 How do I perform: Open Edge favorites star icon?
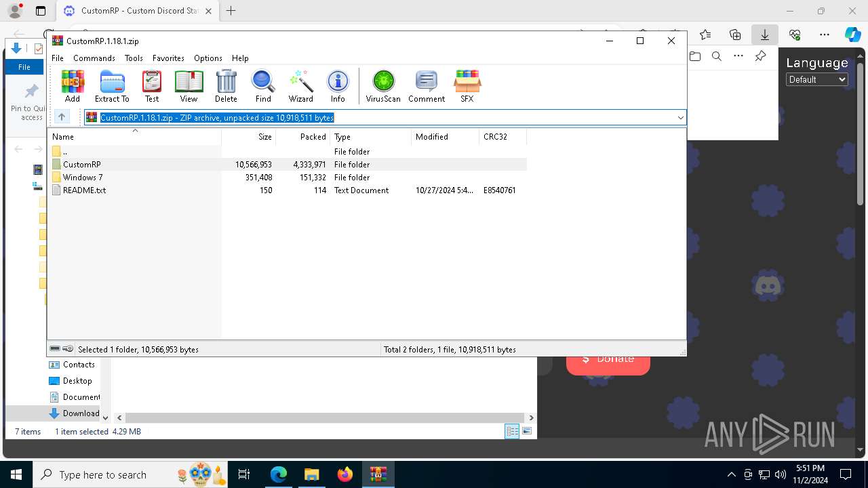tap(705, 35)
